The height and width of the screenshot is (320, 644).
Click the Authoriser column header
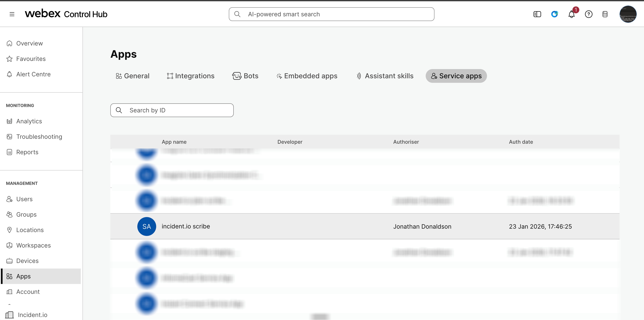406,142
